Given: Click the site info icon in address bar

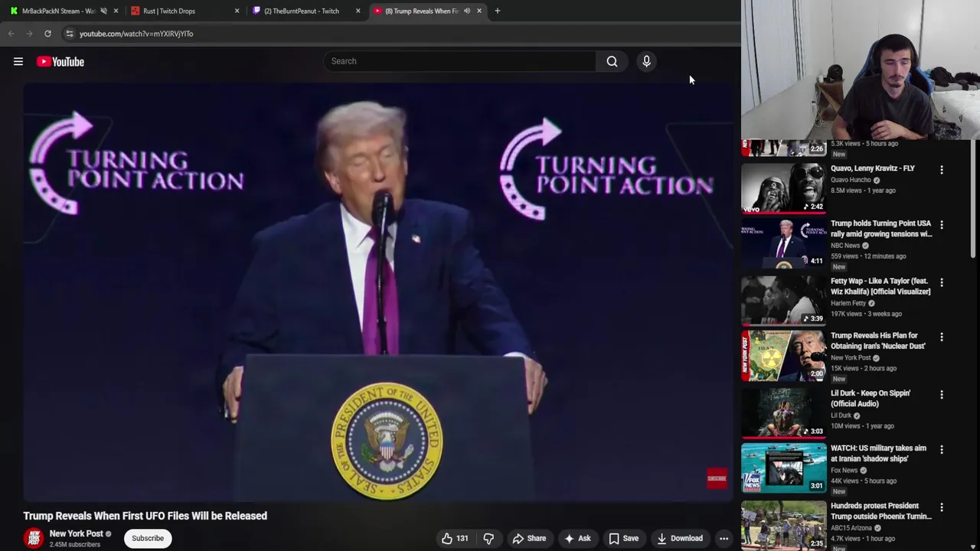Looking at the screenshot, I should coord(70,34).
